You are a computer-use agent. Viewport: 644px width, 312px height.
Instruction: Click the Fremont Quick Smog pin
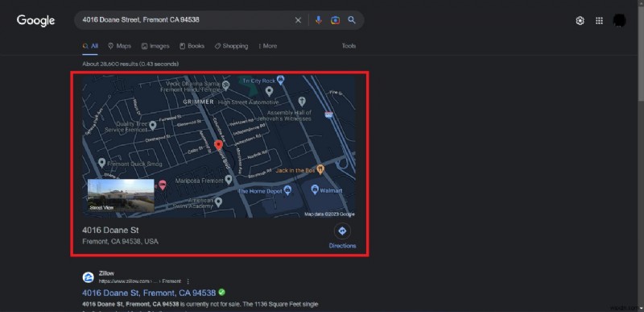click(102, 163)
